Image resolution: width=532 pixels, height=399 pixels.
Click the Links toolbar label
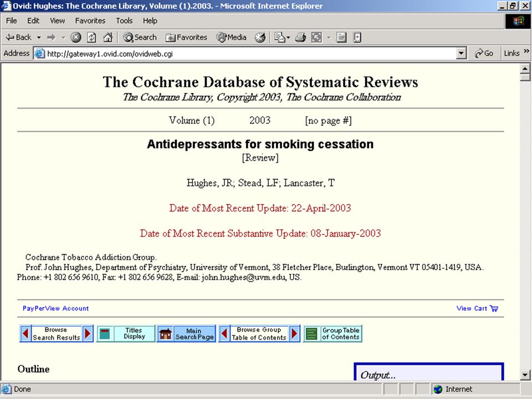pos(511,53)
